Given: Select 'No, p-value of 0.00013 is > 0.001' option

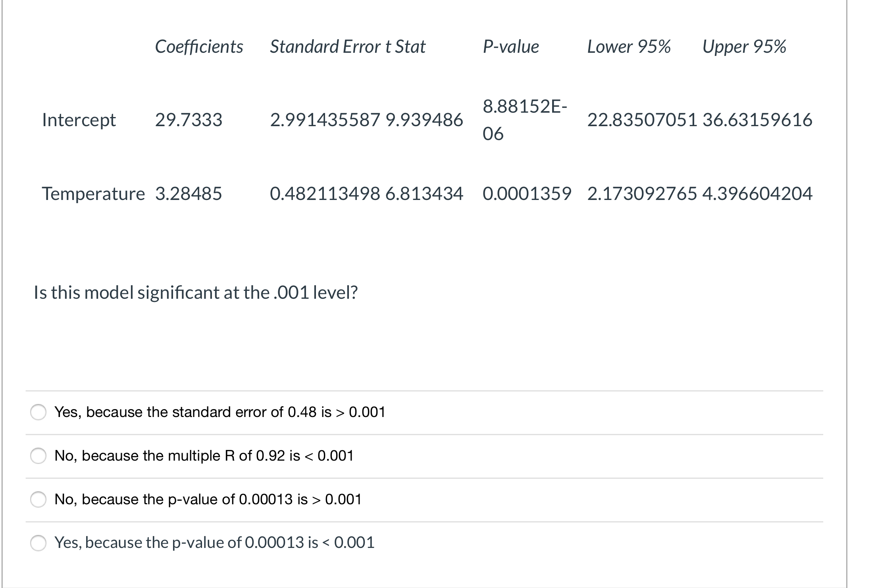Looking at the screenshot, I should pos(39,500).
